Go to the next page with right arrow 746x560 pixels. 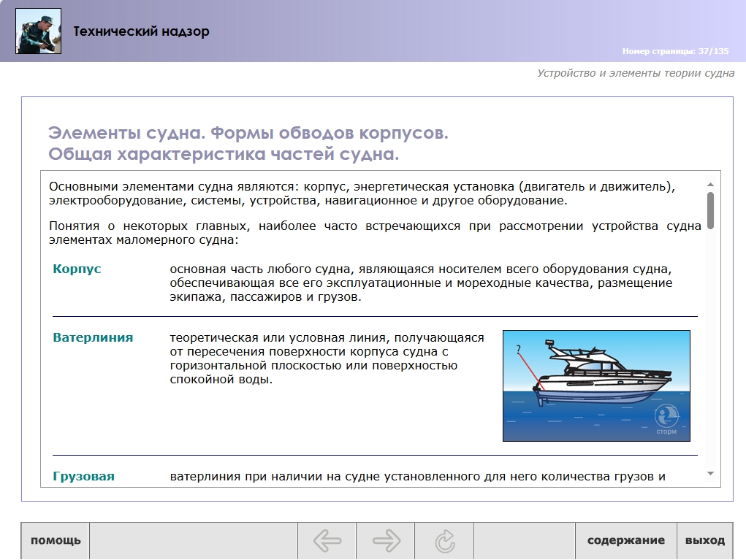(x=386, y=540)
